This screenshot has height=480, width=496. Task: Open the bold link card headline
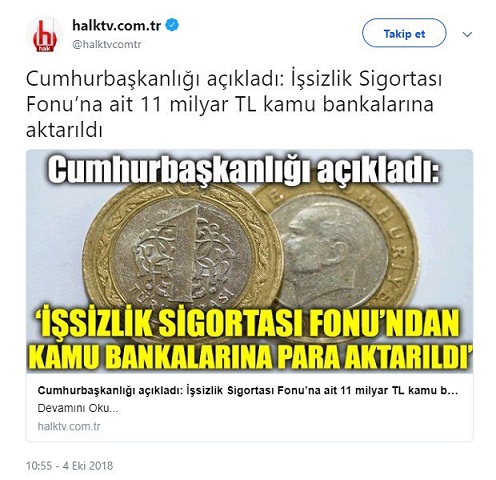pyautogui.click(x=248, y=391)
